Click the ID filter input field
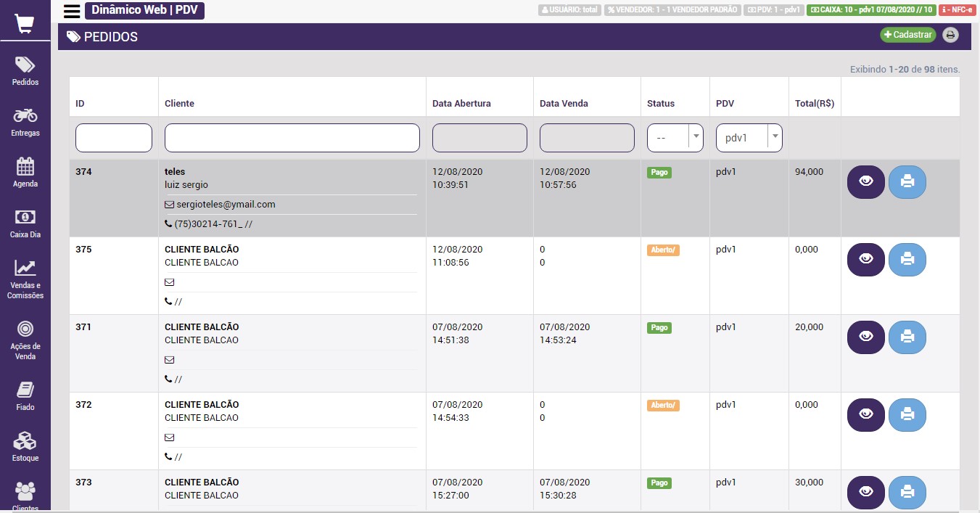 tap(114, 138)
